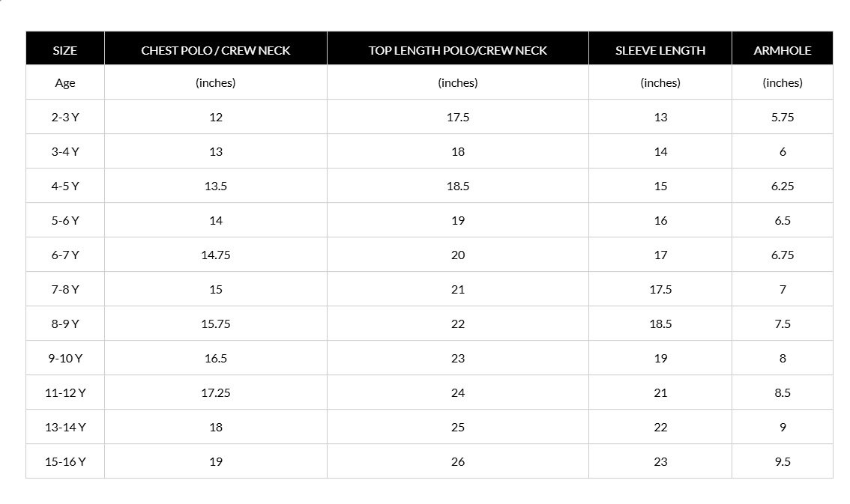This screenshot has height=504, width=850.
Task: Select the SLEEVE LENGTH column header
Action: [660, 50]
